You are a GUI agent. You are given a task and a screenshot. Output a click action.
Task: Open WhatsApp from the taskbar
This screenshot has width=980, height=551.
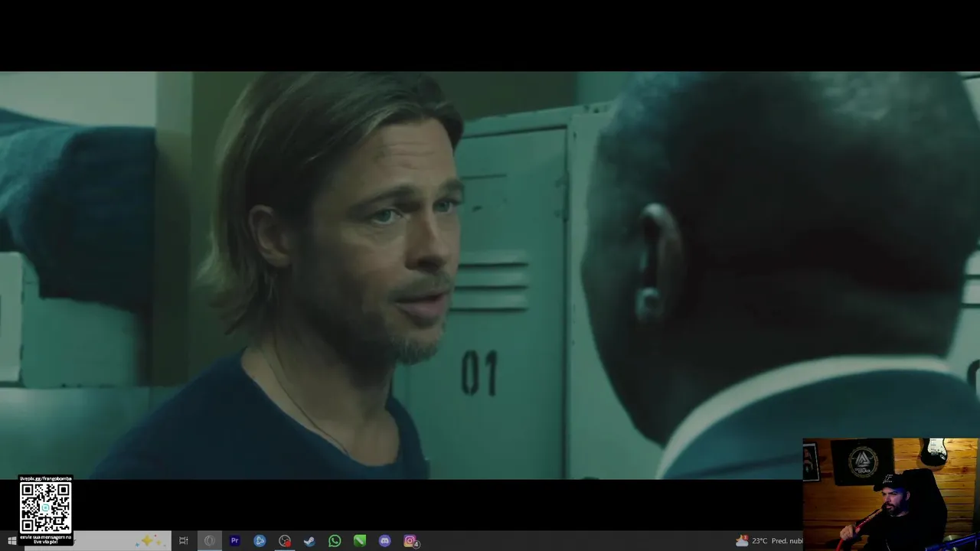coord(335,541)
